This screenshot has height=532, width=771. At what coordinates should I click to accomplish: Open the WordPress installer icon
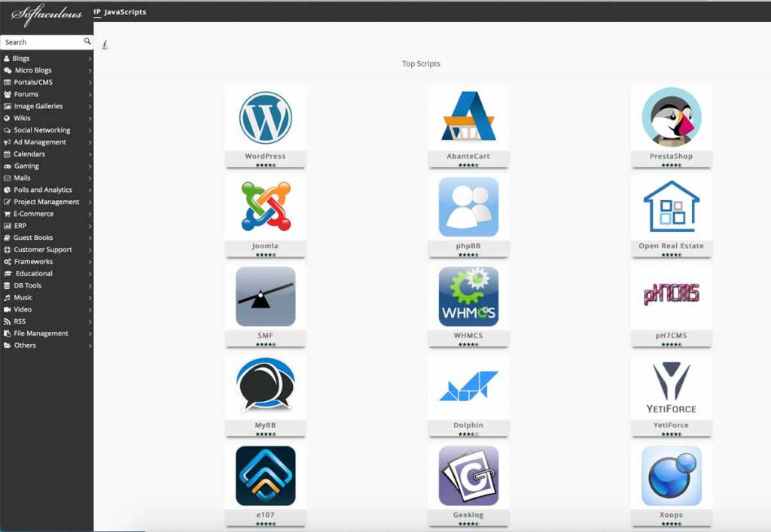(x=265, y=117)
